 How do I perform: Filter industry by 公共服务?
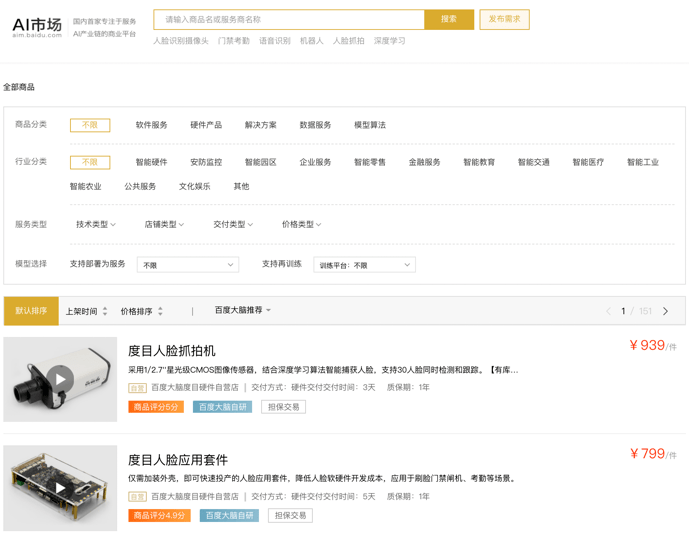(140, 187)
